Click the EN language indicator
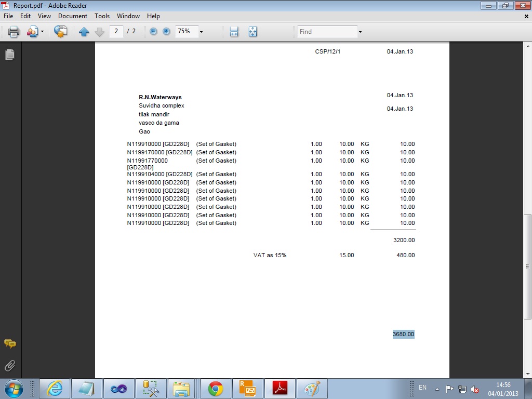This screenshot has height=399, width=532. point(423,388)
